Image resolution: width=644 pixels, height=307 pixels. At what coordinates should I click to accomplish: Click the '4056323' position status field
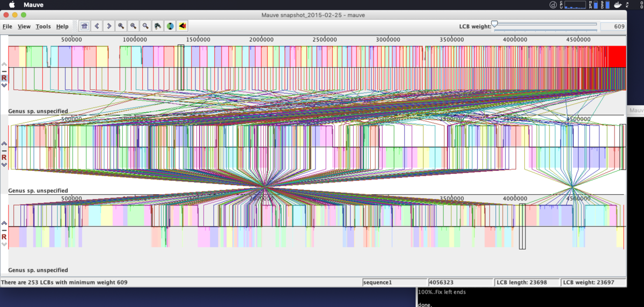coord(460,282)
